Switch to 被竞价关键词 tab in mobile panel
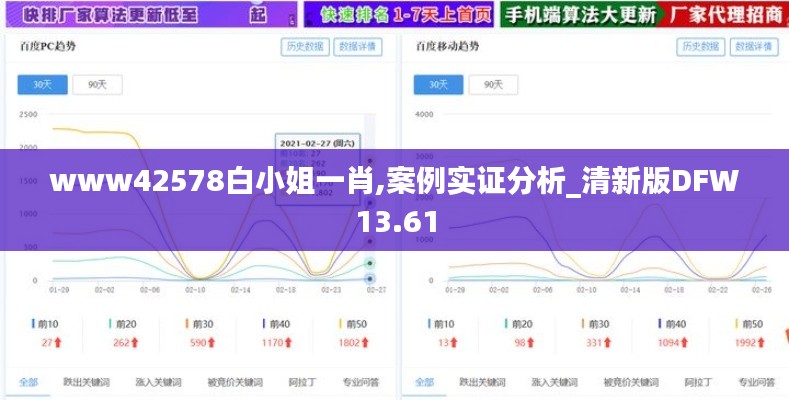This screenshot has width=789, height=400. point(631,382)
